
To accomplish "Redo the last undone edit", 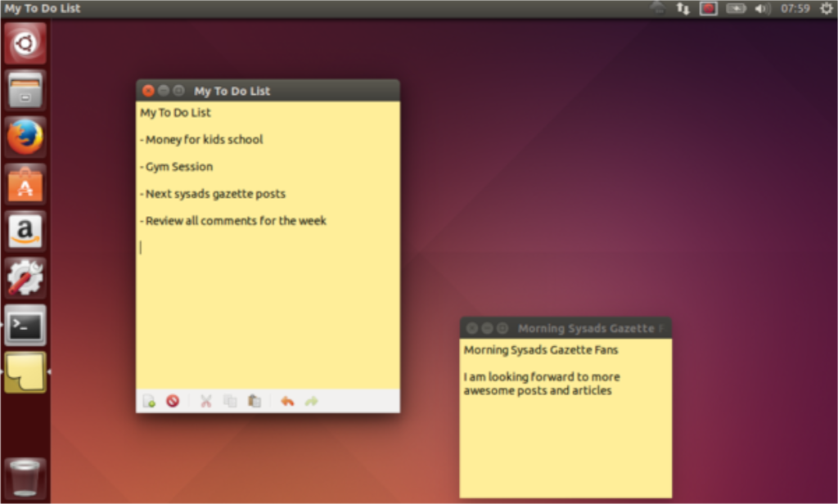I will coord(310,400).
